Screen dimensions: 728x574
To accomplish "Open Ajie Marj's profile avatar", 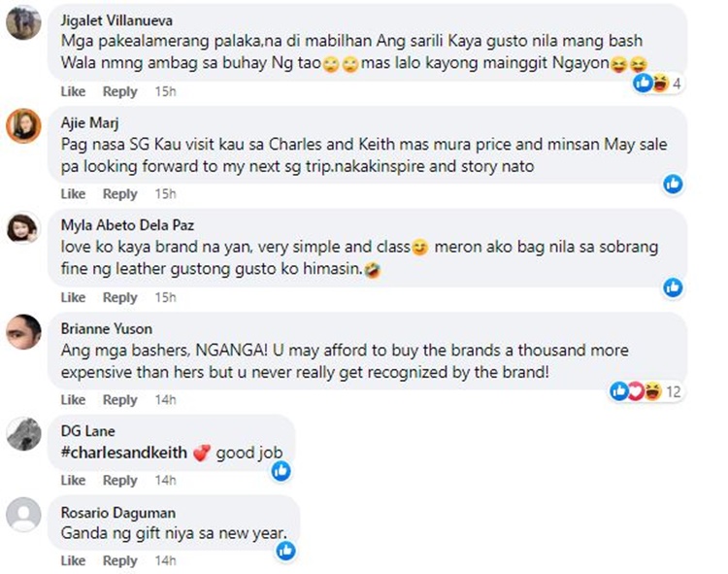I will coord(23,126).
